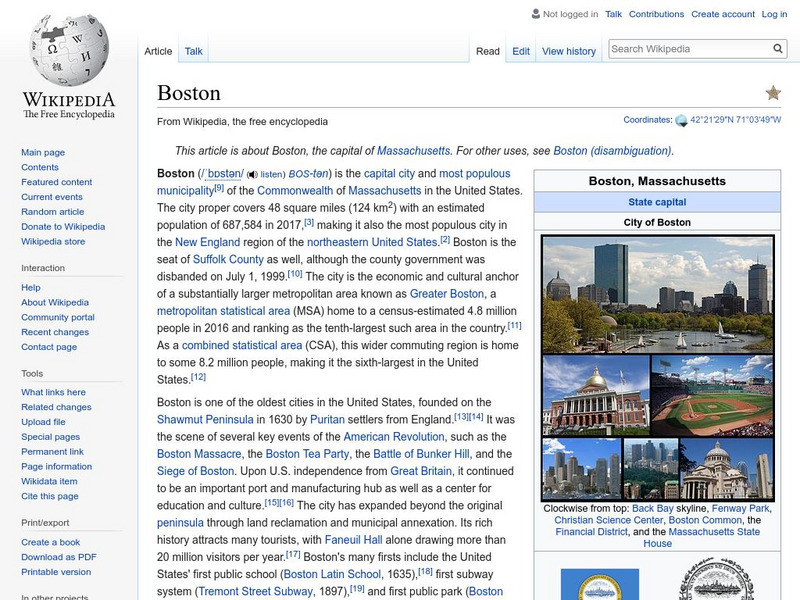The height and width of the screenshot is (600, 800).
Task: Open the Boston (disambiguation) link
Action: [x=612, y=151]
